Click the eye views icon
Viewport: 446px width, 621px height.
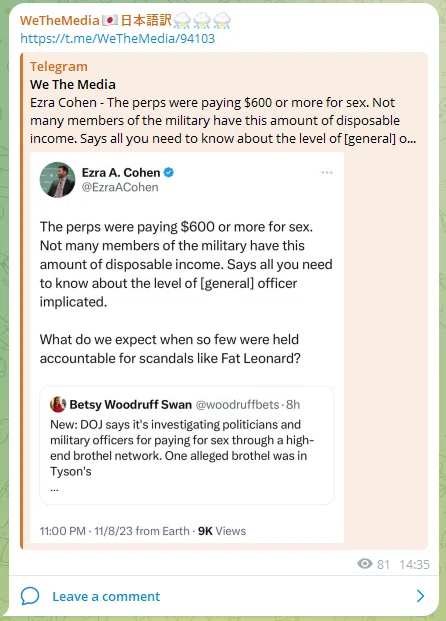[365, 564]
